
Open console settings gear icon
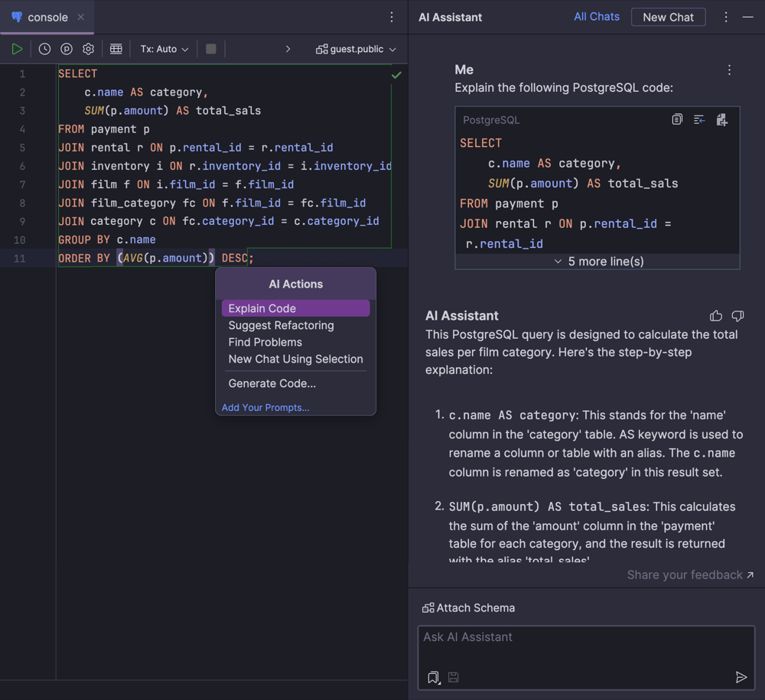89,49
